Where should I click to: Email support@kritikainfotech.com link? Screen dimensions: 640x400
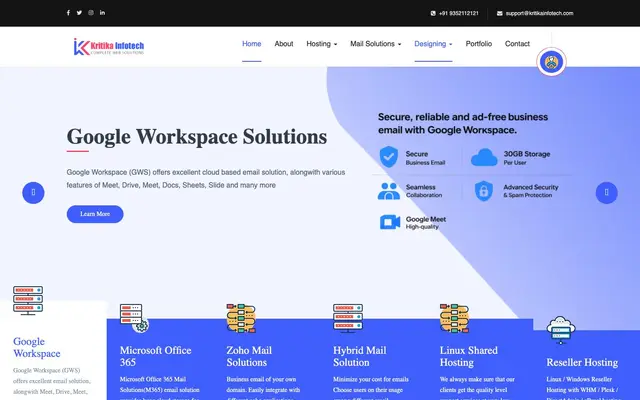539,13
